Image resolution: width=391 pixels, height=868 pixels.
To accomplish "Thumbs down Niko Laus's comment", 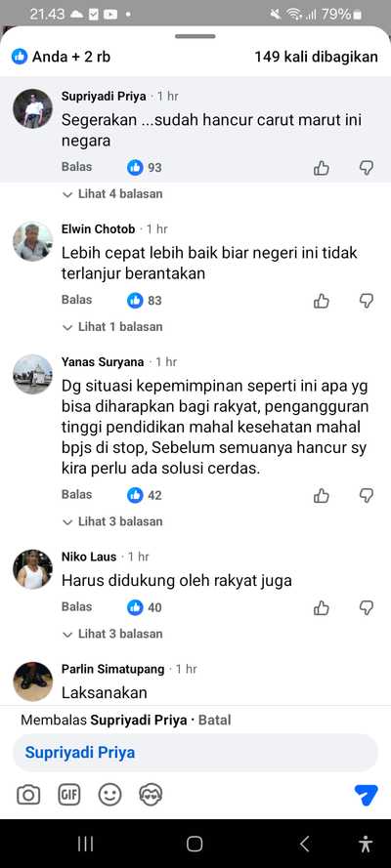I will coord(367,608).
